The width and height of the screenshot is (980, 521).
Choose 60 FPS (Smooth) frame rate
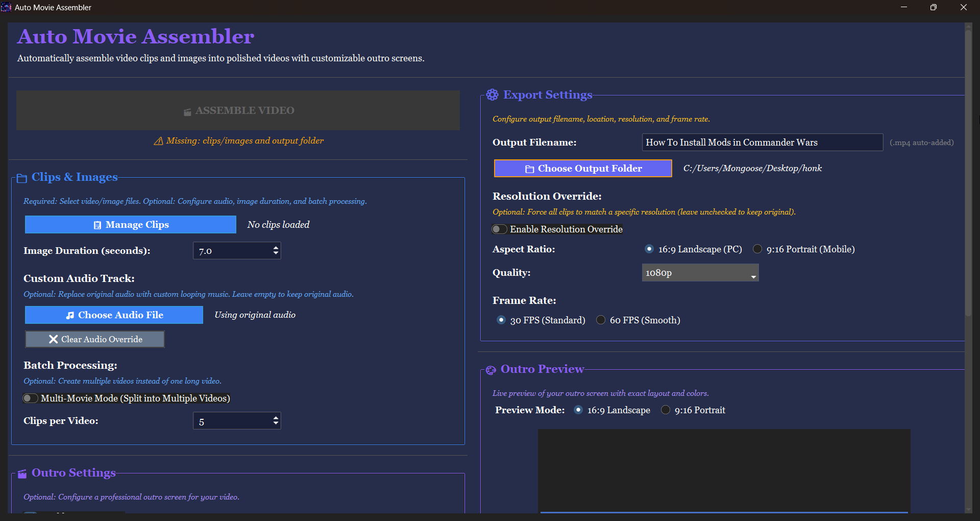[601, 320]
